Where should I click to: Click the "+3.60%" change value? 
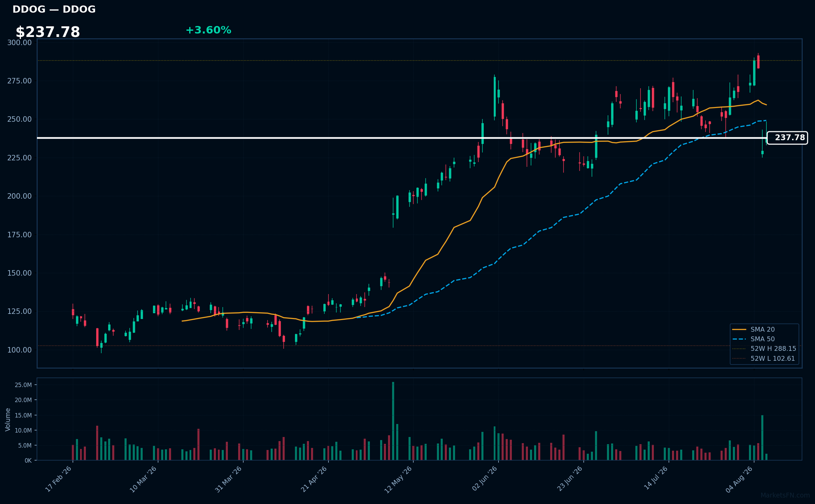[208, 30]
